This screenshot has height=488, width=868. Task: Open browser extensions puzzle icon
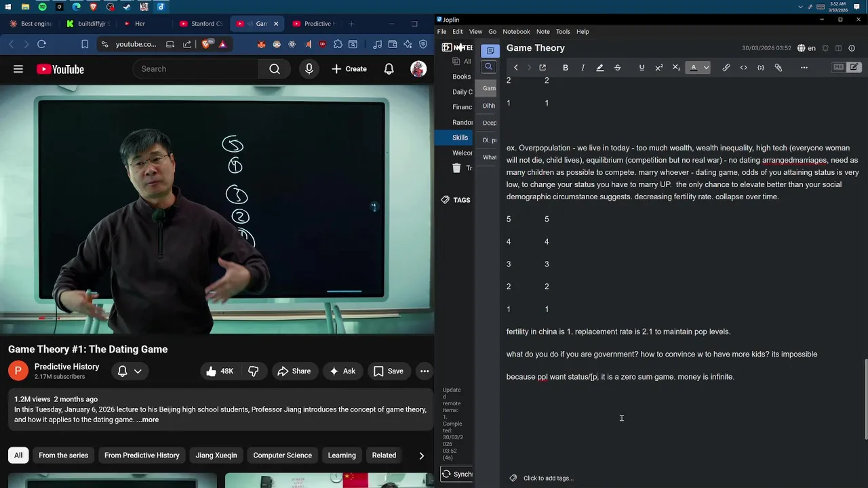pos(338,44)
